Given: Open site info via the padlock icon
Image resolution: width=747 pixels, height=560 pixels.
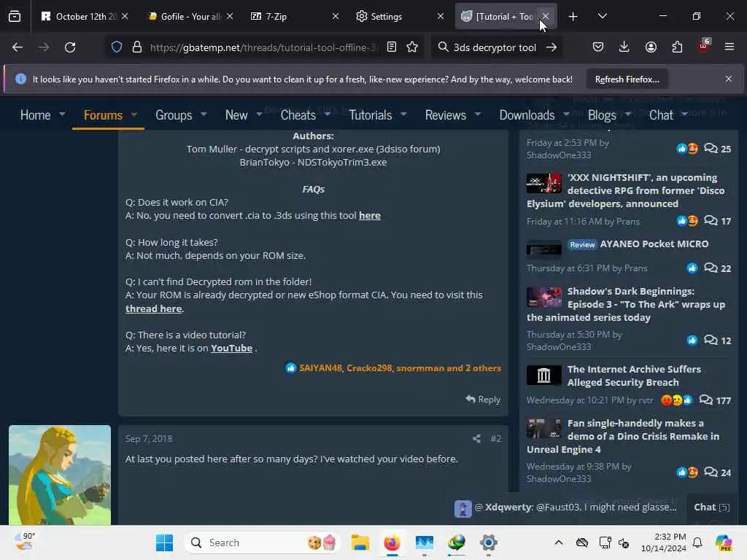Looking at the screenshot, I should click(136, 47).
